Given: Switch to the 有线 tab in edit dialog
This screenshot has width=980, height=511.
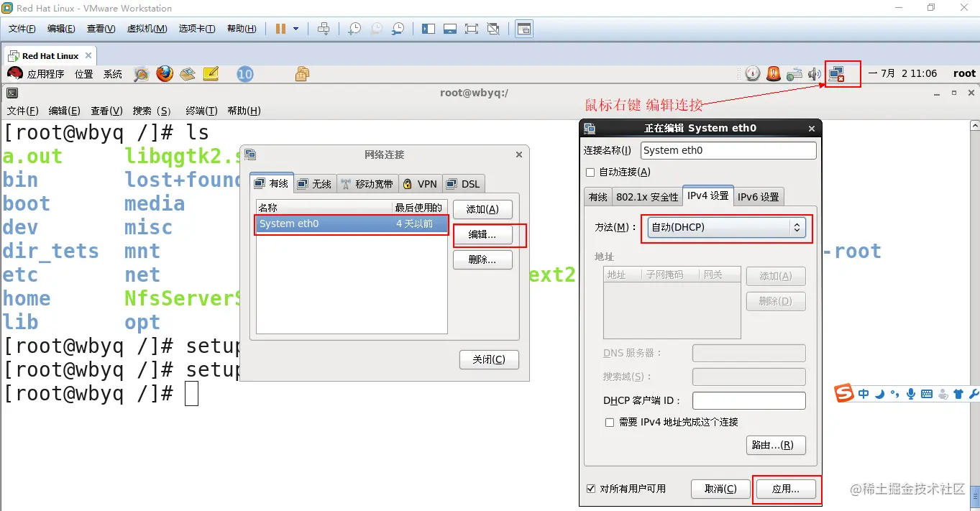Looking at the screenshot, I should 598,197.
